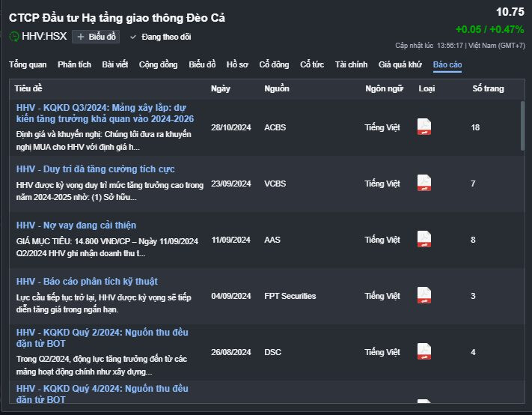Screen dimensions: 532x415
Task: Toggle the 'Đang theo dõi' follow checkmark
Action: (134, 37)
